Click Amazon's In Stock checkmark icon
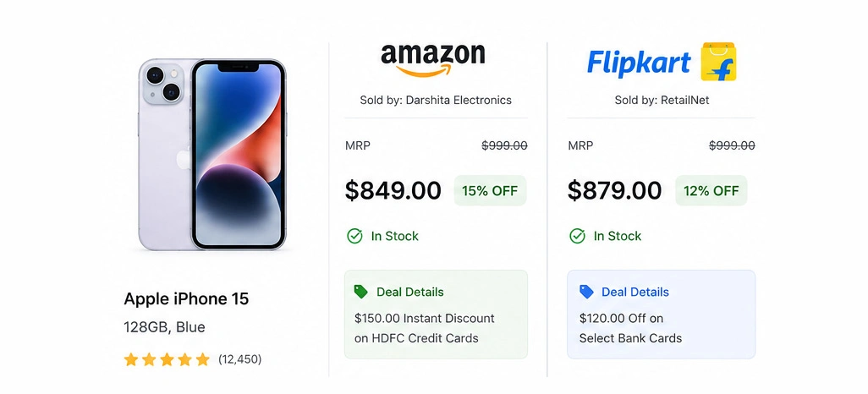Screen dimensions: 868x394 point(354,236)
